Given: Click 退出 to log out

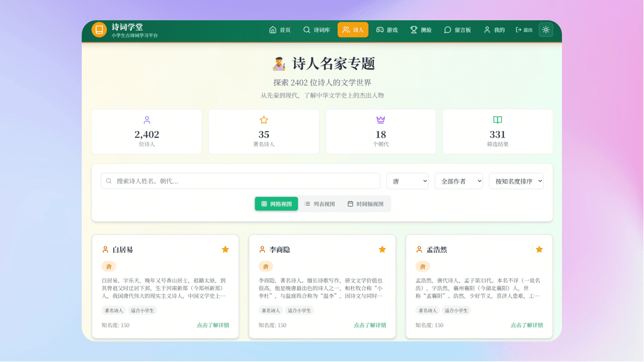Looking at the screenshot, I should [x=524, y=30].
